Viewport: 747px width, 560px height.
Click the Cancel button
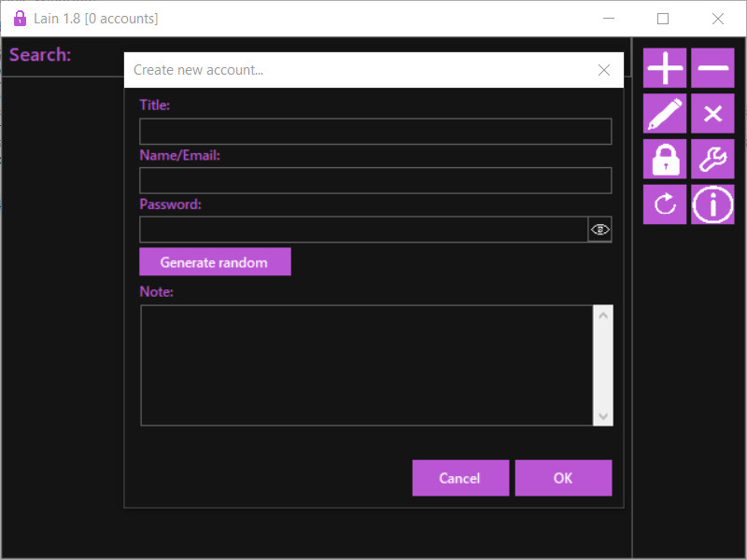click(460, 478)
